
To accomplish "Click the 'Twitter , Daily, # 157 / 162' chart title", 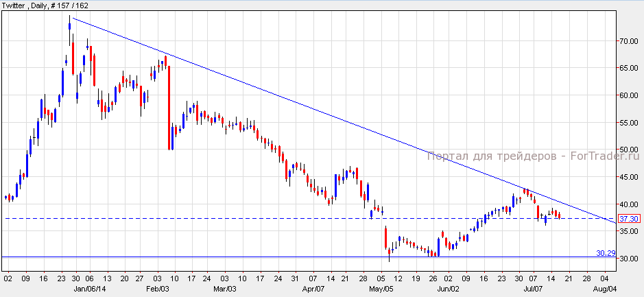I will coord(45,5).
